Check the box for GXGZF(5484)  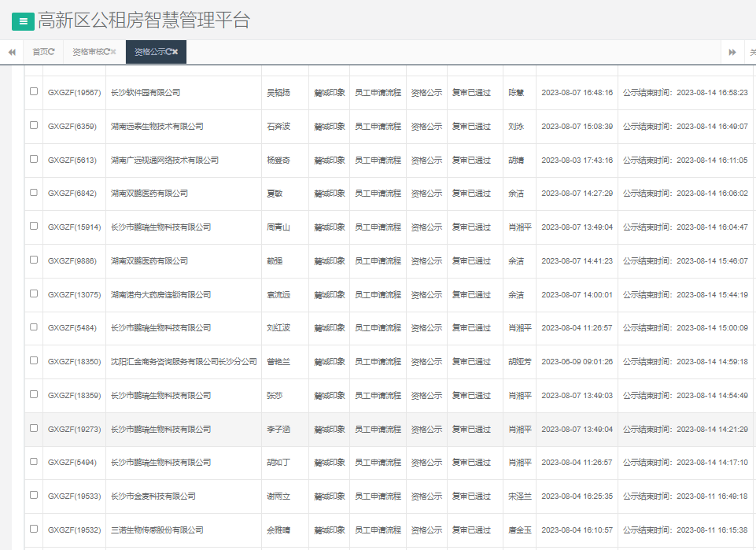point(34,327)
